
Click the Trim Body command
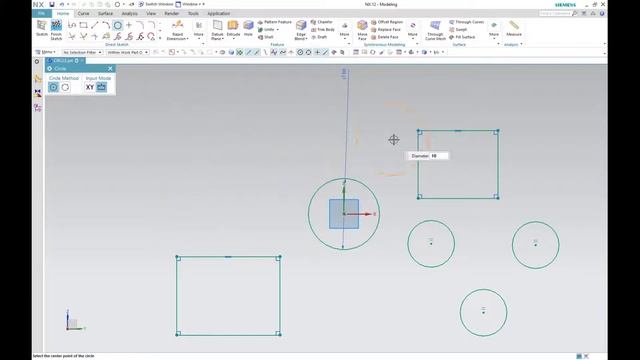[x=323, y=29]
